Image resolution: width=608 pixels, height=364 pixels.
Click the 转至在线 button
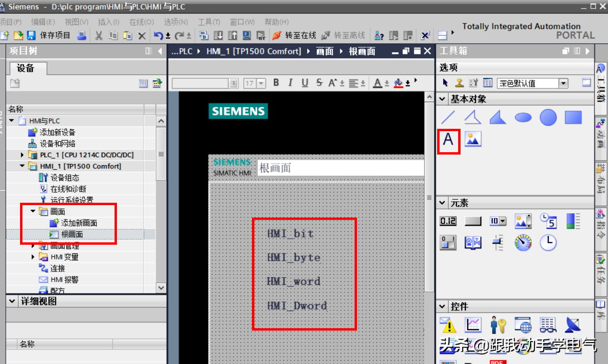294,35
